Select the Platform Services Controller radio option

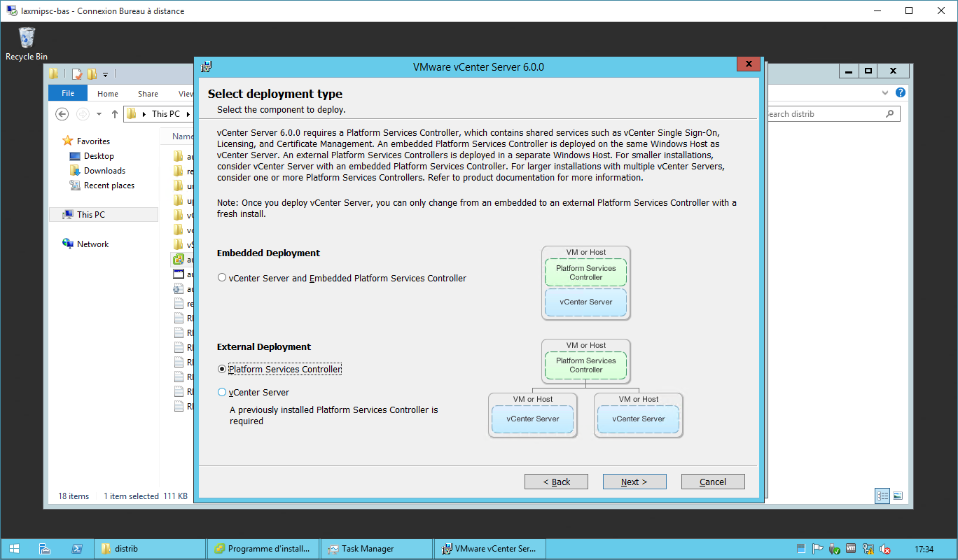point(222,369)
